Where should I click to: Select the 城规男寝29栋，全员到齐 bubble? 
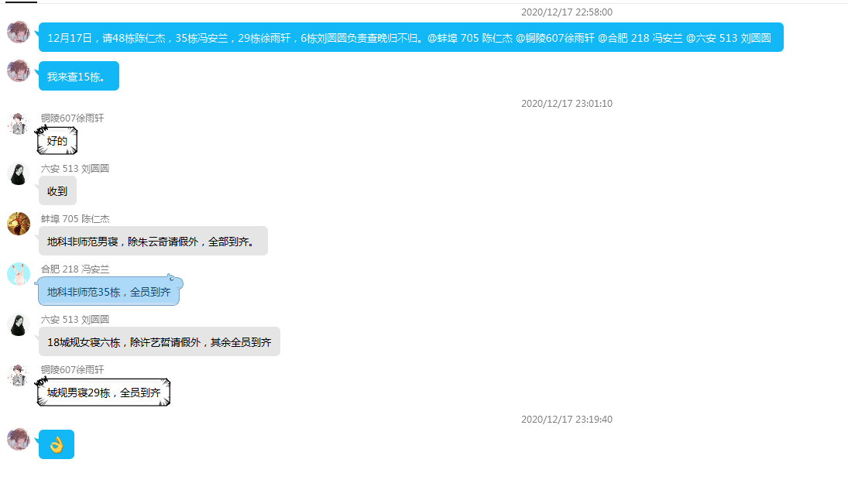point(104,393)
